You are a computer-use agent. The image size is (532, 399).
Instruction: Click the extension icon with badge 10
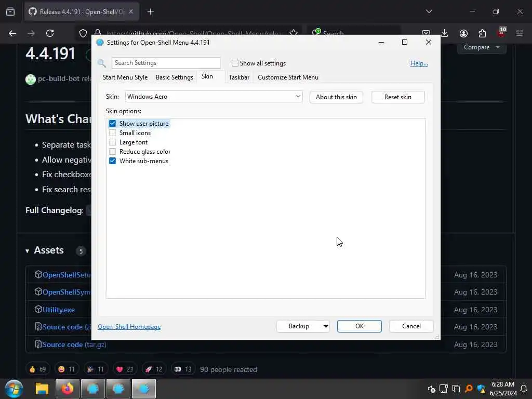[501, 33]
